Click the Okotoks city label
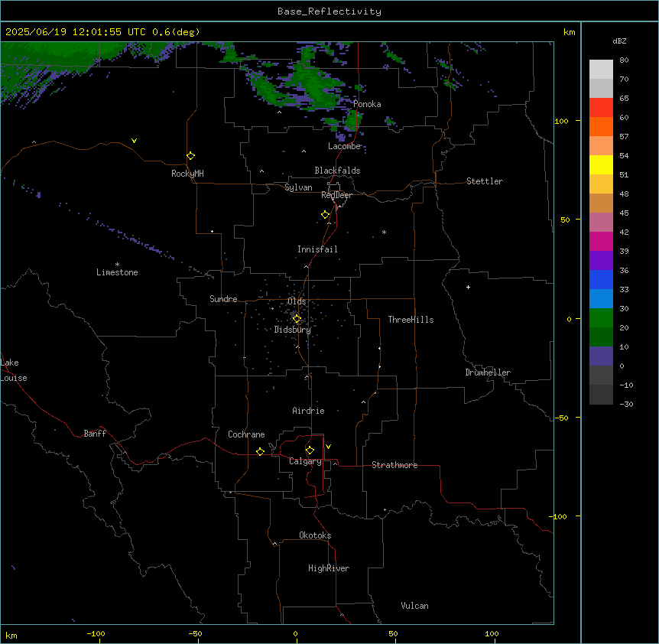The width and height of the screenshot is (659, 644). [315, 535]
